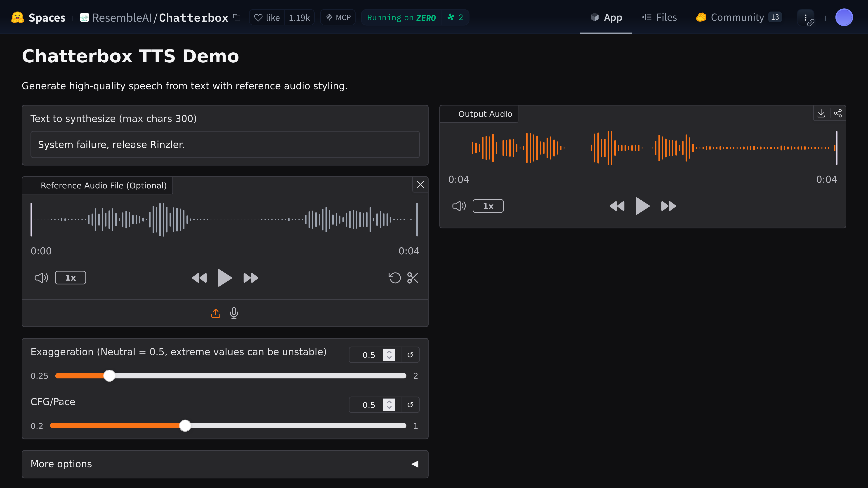Switch to the Files tab
868x488 pixels.
point(659,18)
